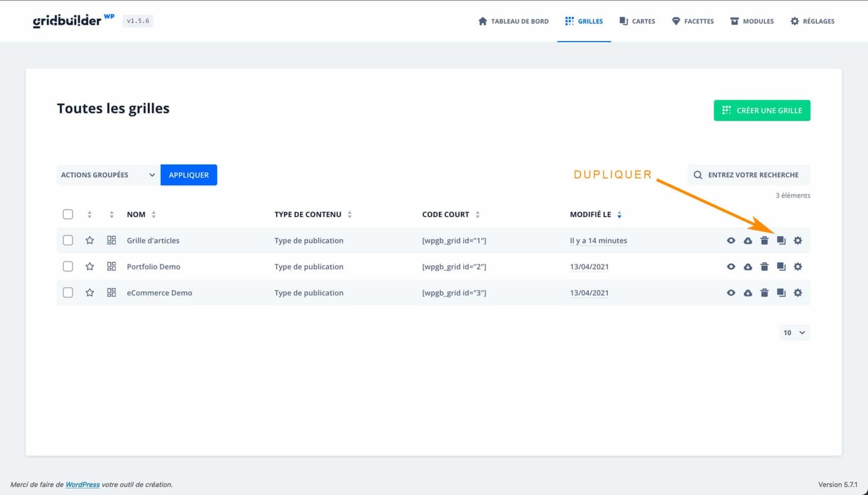Check the select-all grids checkbox
The image size is (868, 495).
coord(68,215)
